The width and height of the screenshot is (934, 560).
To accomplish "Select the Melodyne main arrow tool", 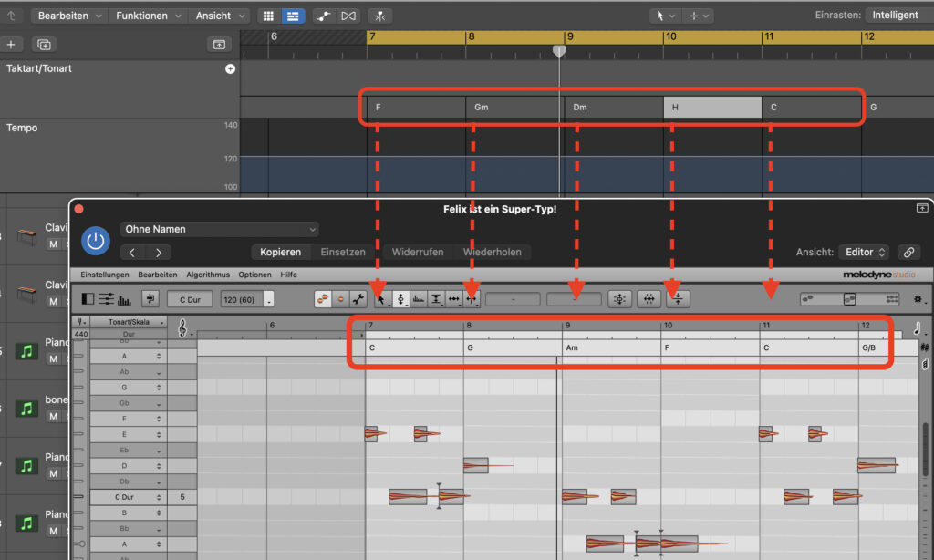I will [x=382, y=299].
